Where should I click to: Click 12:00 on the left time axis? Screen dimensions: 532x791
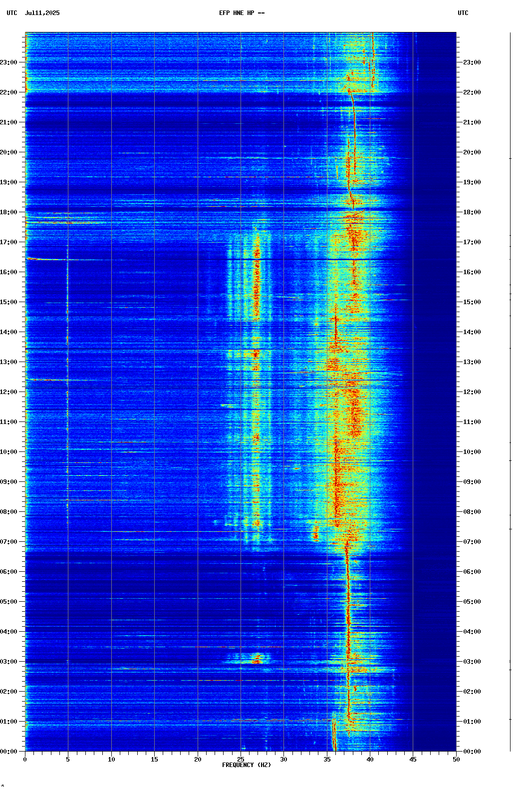coord(9,392)
